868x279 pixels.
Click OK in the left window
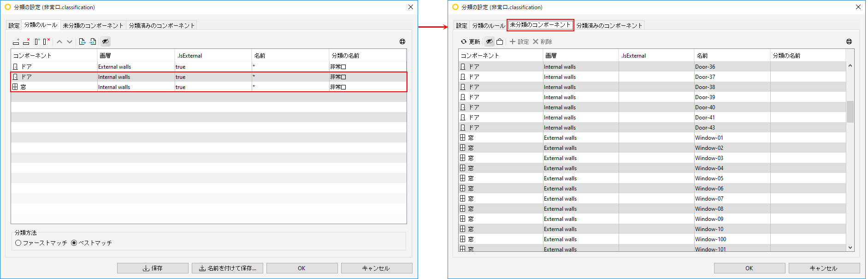point(302,268)
